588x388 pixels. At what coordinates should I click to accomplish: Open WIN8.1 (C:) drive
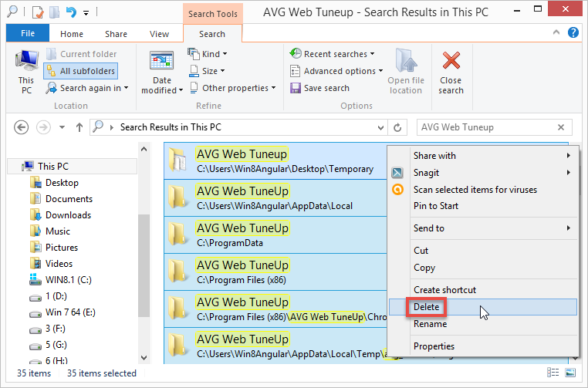tap(61, 280)
